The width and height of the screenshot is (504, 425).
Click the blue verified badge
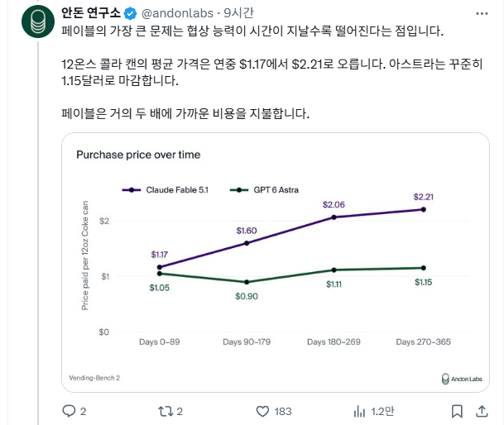[131, 13]
